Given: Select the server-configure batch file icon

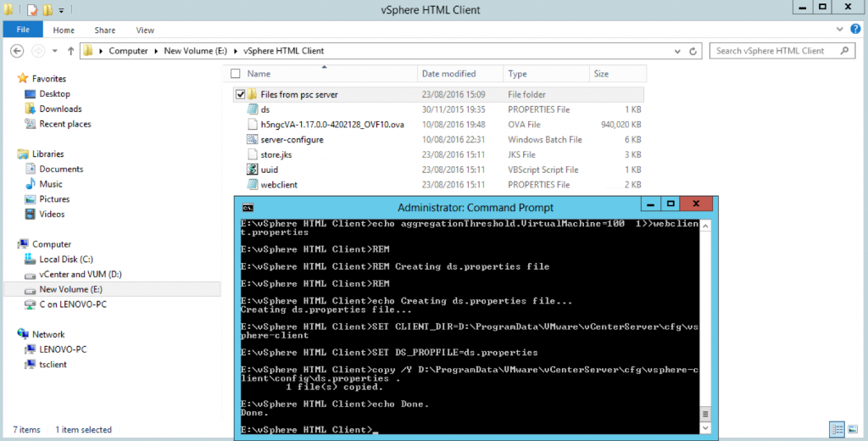Looking at the screenshot, I should (253, 139).
